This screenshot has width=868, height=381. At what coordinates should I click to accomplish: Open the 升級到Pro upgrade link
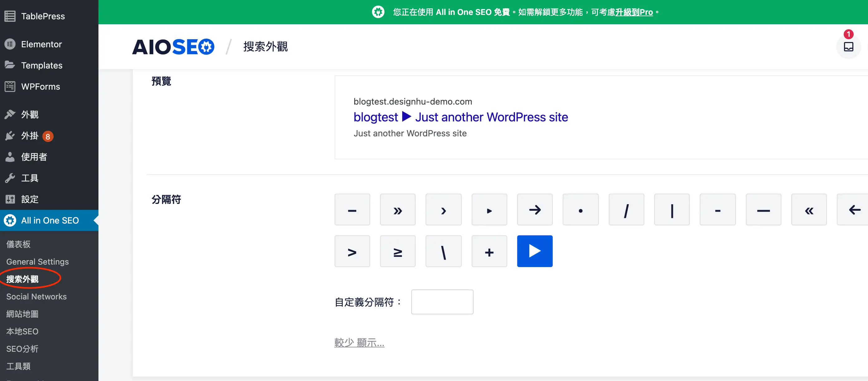click(634, 12)
